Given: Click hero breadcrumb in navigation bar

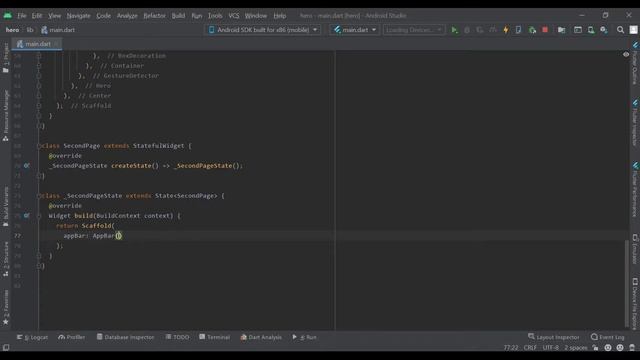Looking at the screenshot, I should (12, 30).
